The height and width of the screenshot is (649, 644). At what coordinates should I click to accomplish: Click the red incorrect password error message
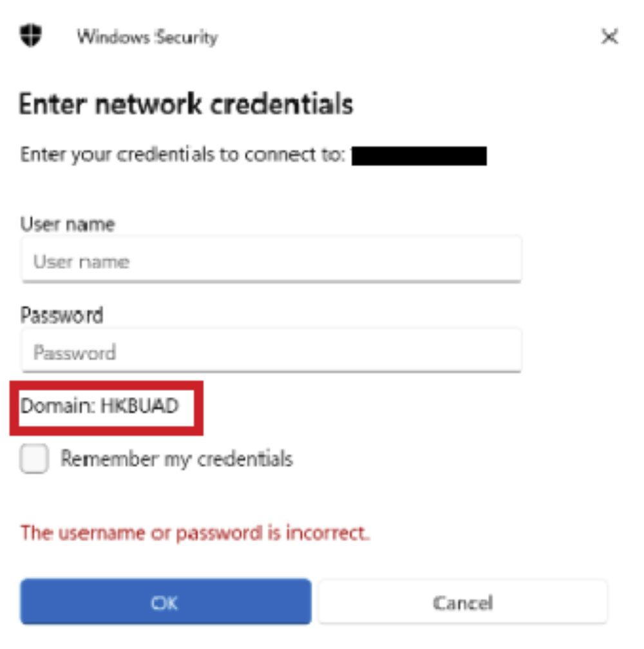195,533
